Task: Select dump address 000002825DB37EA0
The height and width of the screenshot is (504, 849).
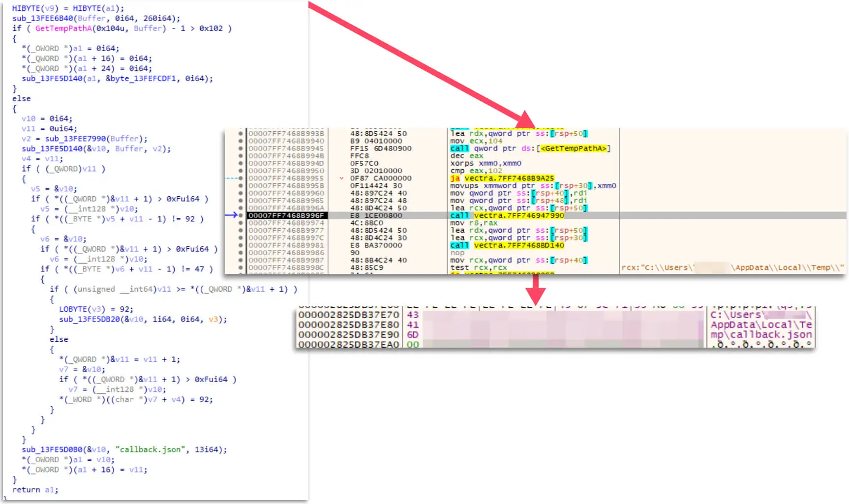Action: pyautogui.click(x=349, y=344)
